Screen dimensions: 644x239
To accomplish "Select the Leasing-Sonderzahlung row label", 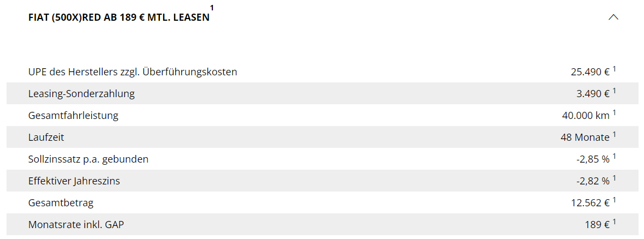I will tap(81, 94).
